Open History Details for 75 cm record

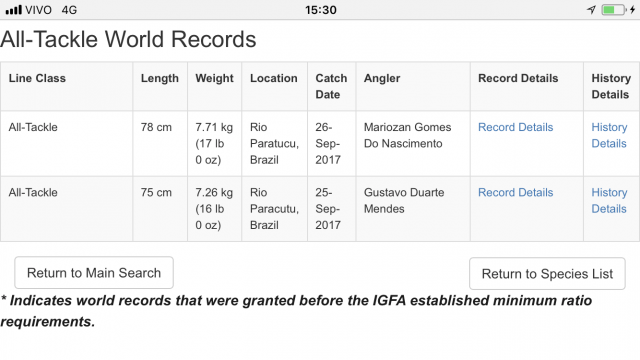(x=609, y=201)
